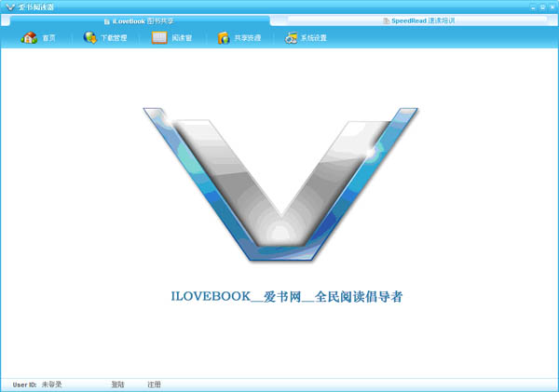This screenshot has width=559, height=392.
Task: Close the 爱书阅读器 window
Action: pyautogui.click(x=552, y=7)
